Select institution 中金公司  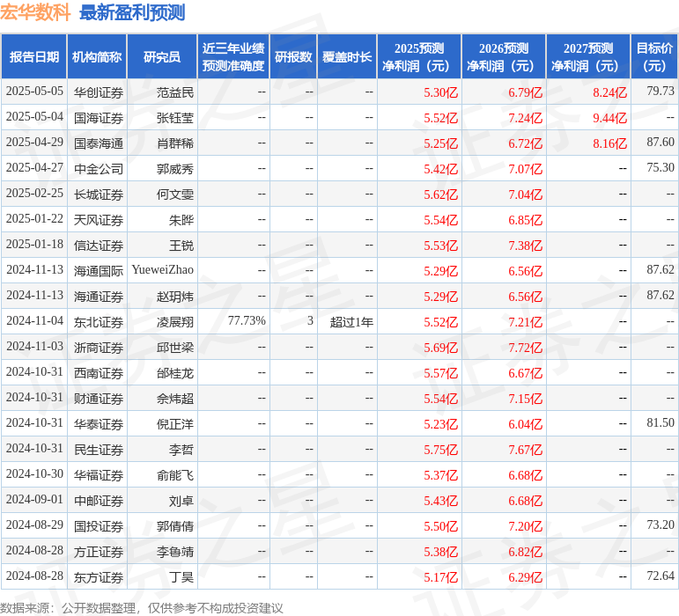(x=99, y=169)
